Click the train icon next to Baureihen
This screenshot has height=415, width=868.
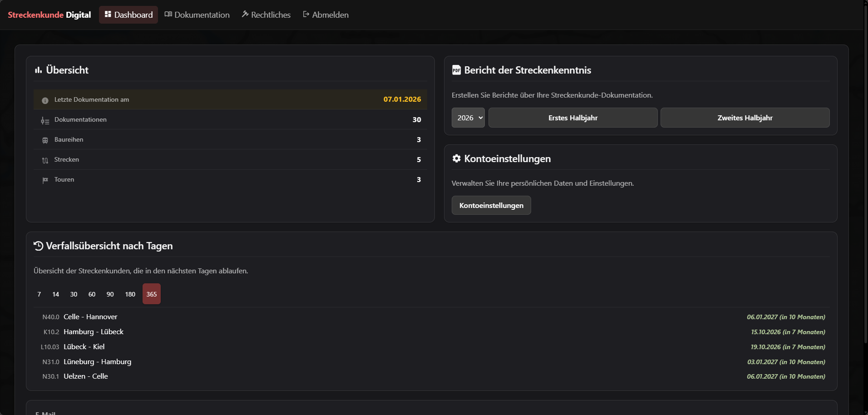pyautogui.click(x=44, y=140)
